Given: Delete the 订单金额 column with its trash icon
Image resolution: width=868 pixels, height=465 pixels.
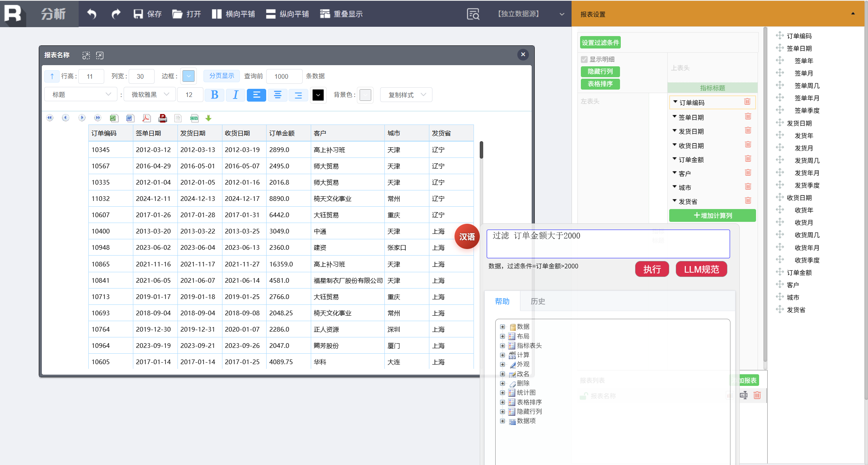Looking at the screenshot, I should [x=748, y=159].
